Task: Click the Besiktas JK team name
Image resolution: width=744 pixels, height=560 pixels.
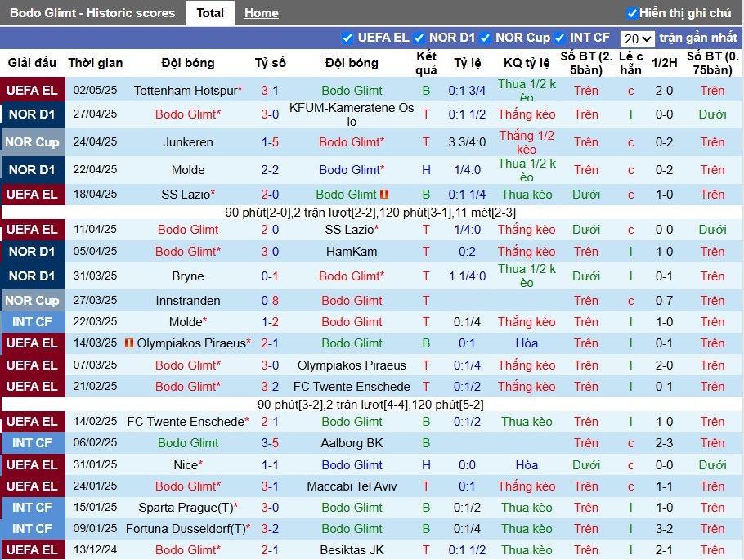Action: (x=352, y=550)
